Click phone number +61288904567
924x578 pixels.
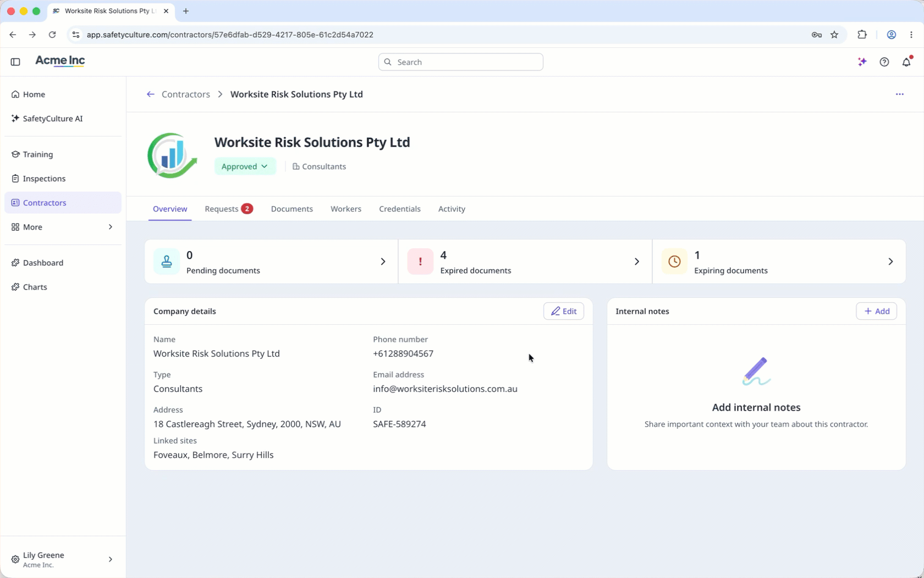pyautogui.click(x=403, y=353)
